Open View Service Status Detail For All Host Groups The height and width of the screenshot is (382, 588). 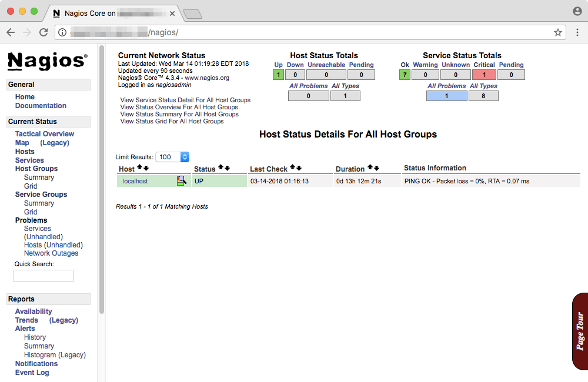pyautogui.click(x=185, y=100)
